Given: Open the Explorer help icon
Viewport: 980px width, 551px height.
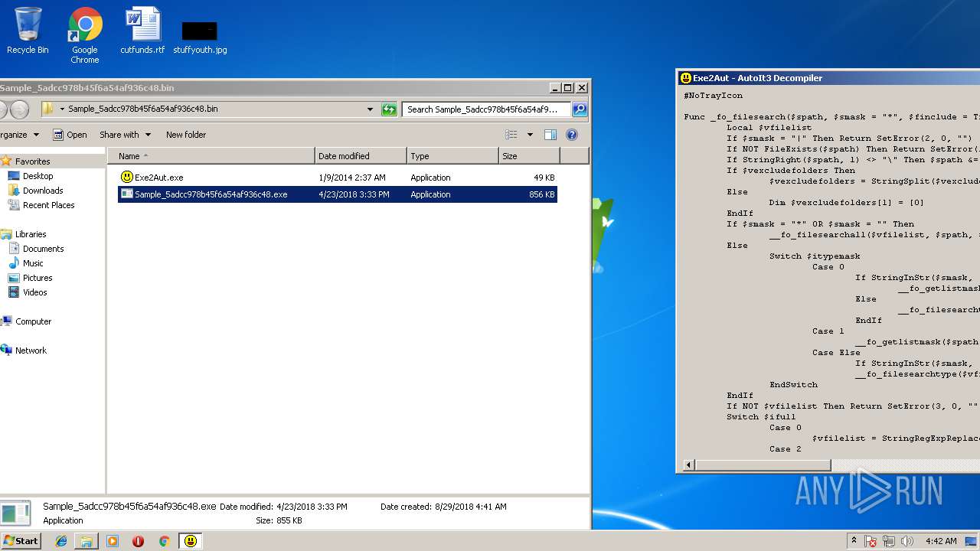Looking at the screenshot, I should pyautogui.click(x=571, y=135).
